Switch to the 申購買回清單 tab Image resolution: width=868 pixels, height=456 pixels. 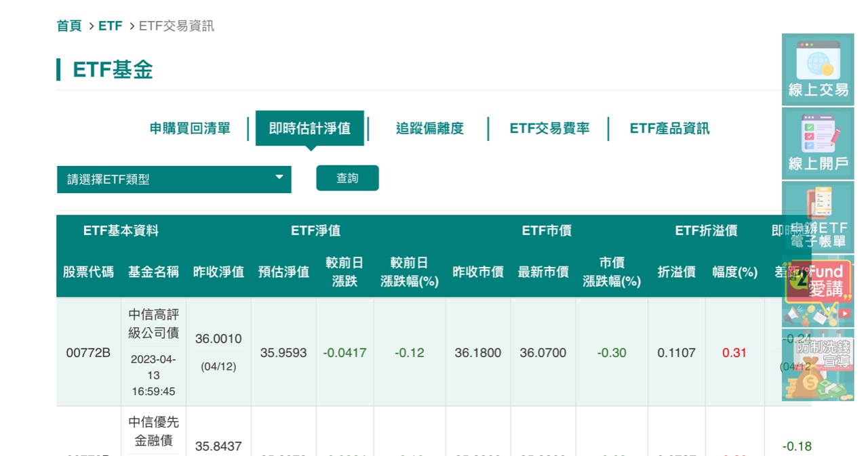pos(190,129)
